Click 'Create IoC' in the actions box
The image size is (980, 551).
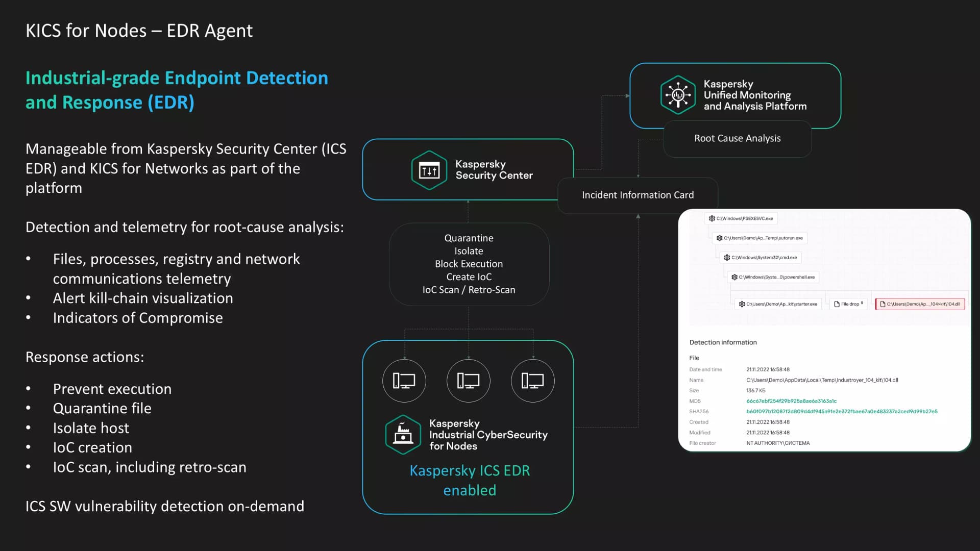(x=469, y=277)
